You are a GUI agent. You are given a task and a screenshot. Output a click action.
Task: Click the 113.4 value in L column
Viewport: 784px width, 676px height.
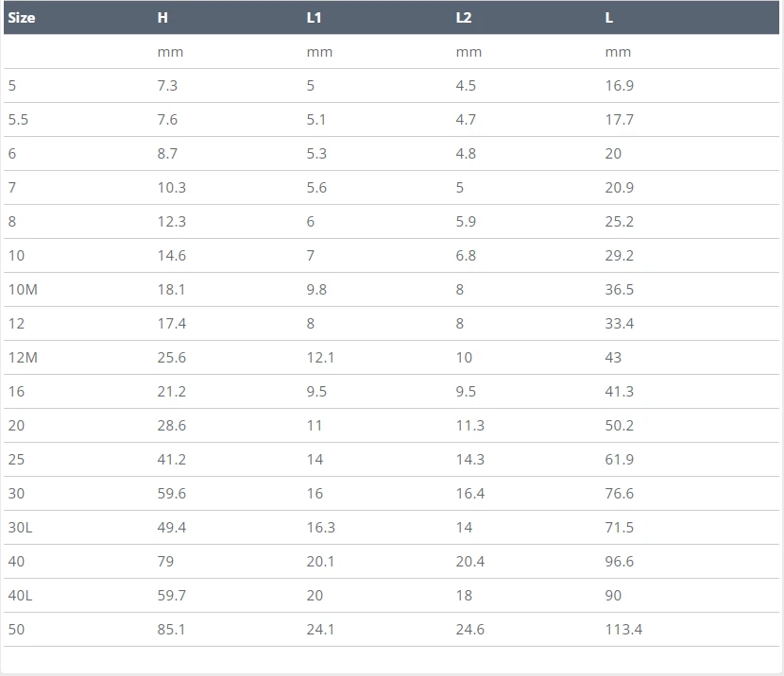(623, 630)
